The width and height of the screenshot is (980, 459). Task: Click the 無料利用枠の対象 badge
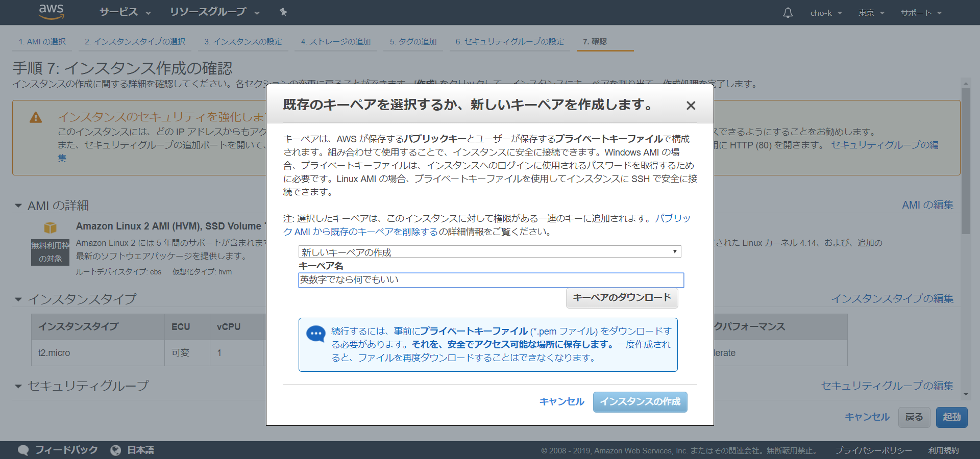pyautogui.click(x=50, y=252)
